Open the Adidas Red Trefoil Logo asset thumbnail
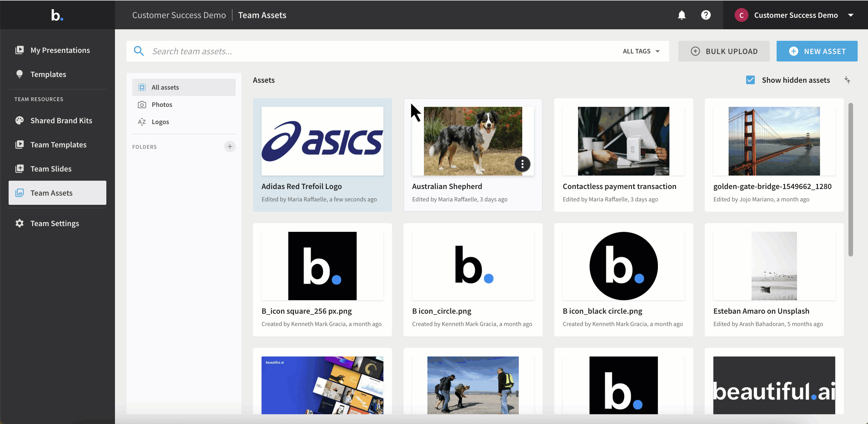The image size is (868, 424). (322, 141)
